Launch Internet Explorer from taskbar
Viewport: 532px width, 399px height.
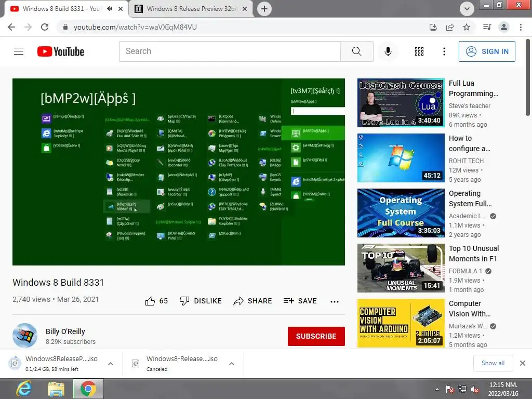(x=24, y=389)
